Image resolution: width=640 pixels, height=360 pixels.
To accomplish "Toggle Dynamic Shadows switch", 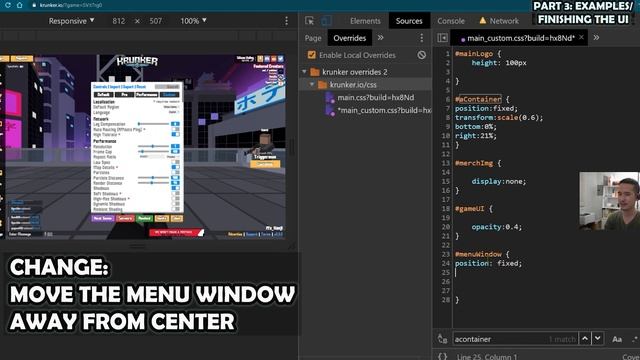I will click(x=176, y=204).
